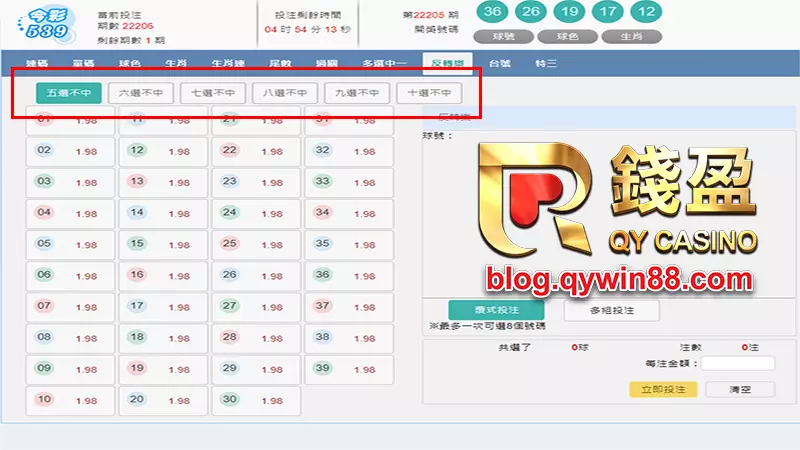Image resolution: width=800 pixels, height=450 pixels.
Task: Click the gray 生肖 pill under results
Action: coord(632,37)
